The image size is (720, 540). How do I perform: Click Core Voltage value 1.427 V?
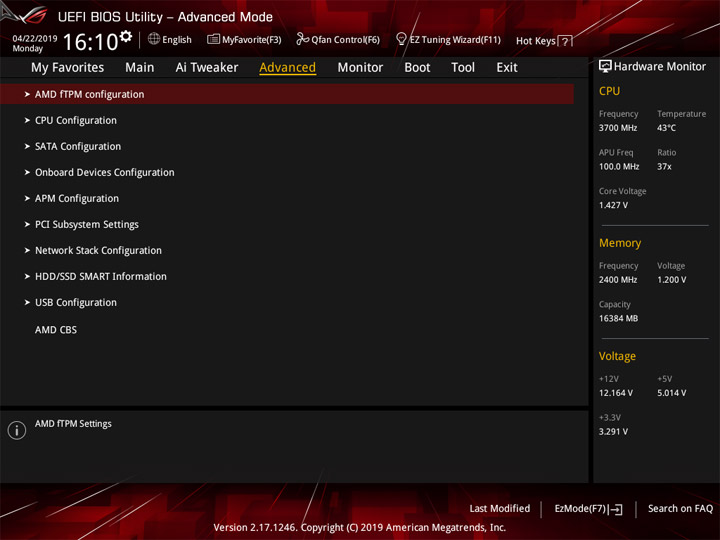[x=613, y=205]
